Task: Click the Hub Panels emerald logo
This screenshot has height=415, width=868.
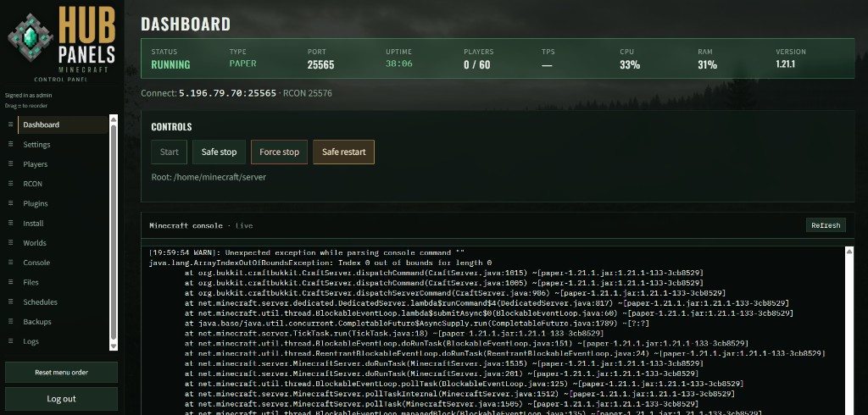Action: (x=31, y=37)
